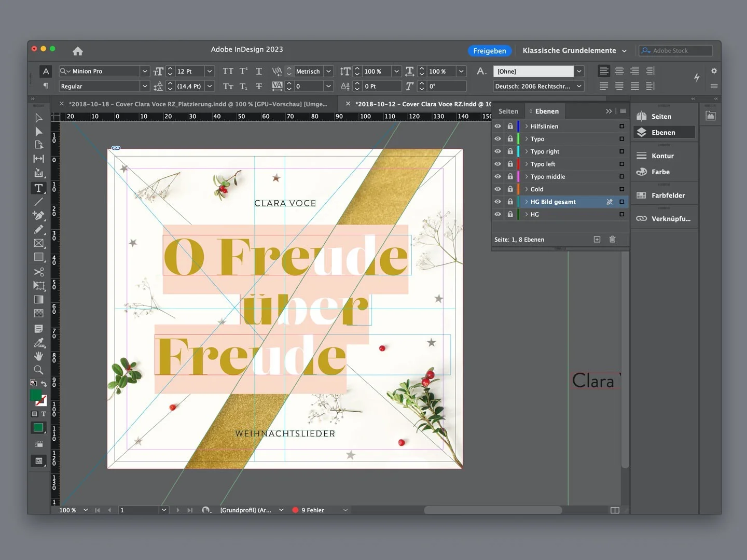Select the Rectangle Frame tool
This screenshot has height=560, width=747.
[38, 243]
